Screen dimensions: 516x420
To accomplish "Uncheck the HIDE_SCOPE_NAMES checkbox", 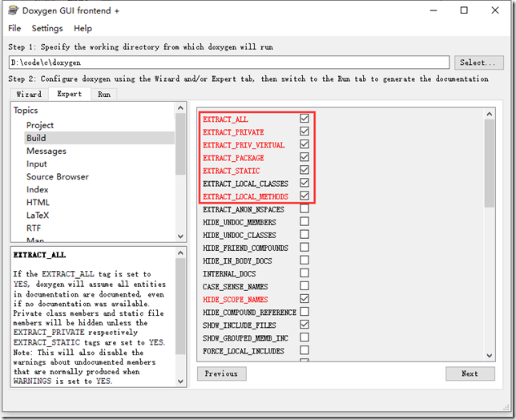I will [304, 298].
